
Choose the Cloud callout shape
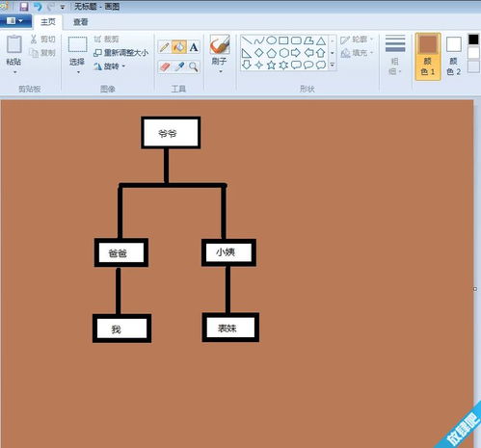point(321,65)
